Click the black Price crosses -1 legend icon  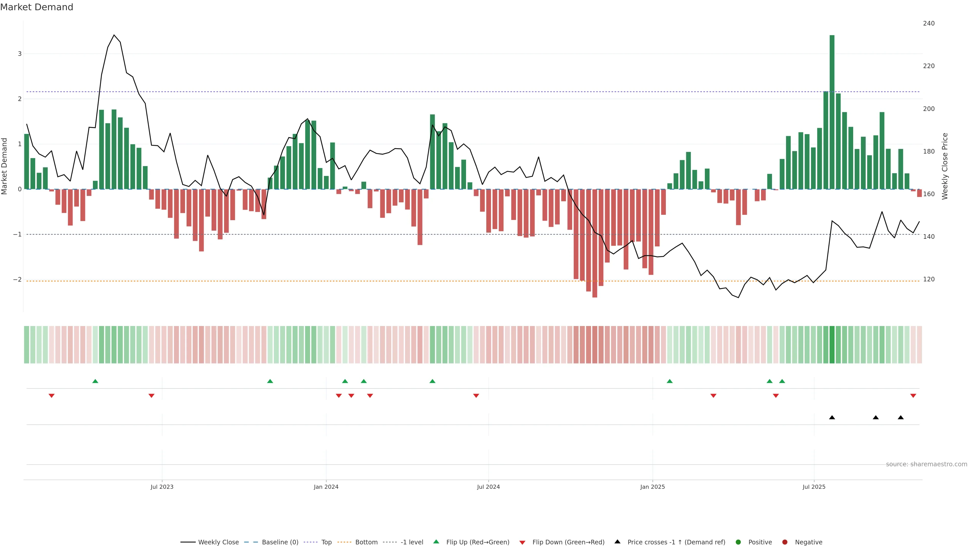click(x=617, y=542)
